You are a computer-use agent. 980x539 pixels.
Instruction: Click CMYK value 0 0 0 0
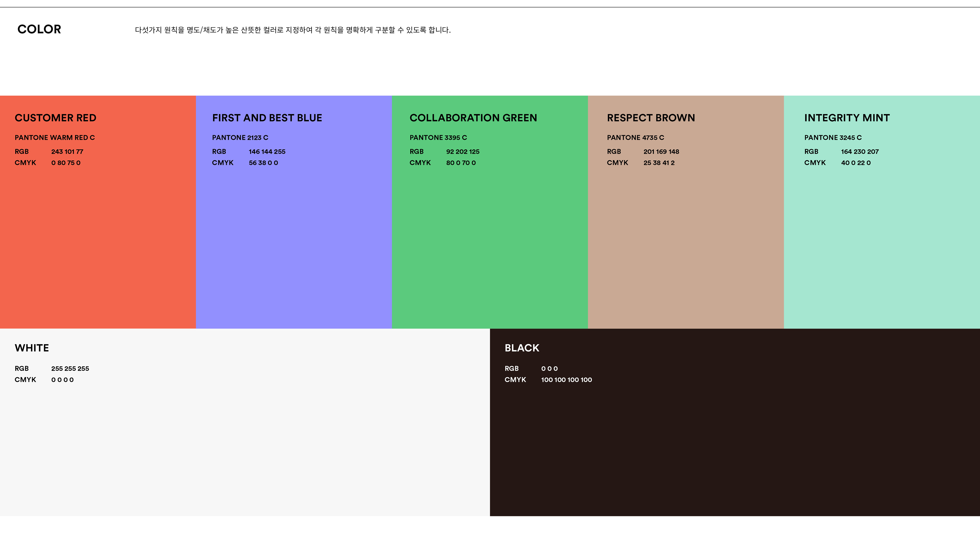pyautogui.click(x=62, y=379)
